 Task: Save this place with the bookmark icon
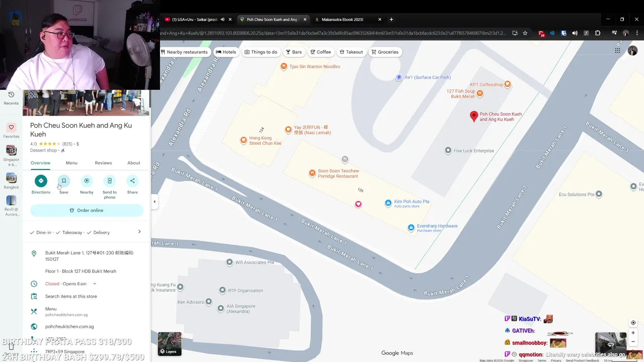[x=64, y=181]
